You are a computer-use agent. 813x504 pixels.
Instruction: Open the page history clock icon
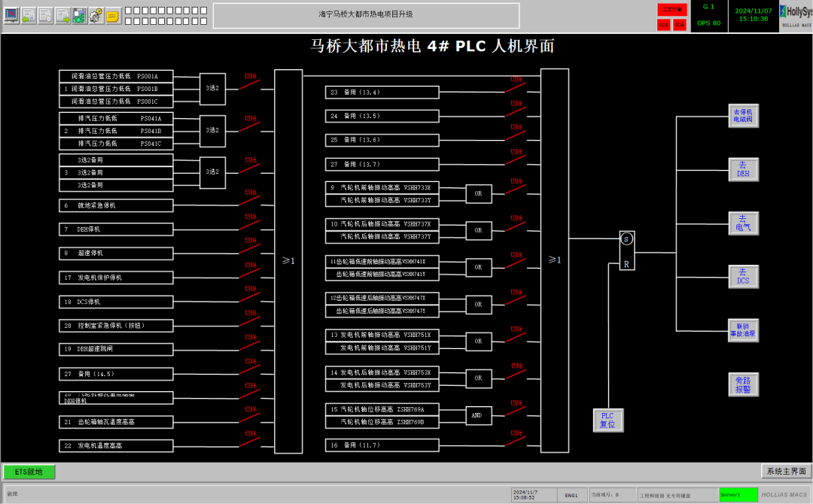click(x=46, y=15)
